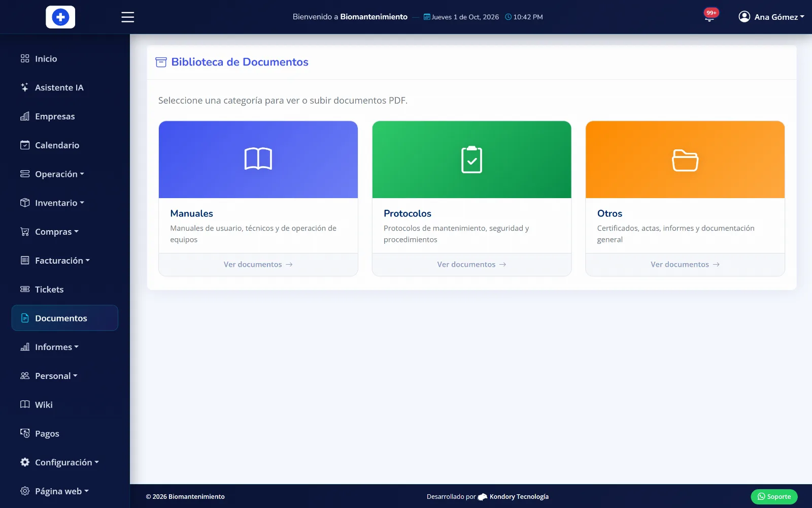Image resolution: width=812 pixels, height=508 pixels.
Task: Open Calendario menu item
Action: [x=65, y=145]
